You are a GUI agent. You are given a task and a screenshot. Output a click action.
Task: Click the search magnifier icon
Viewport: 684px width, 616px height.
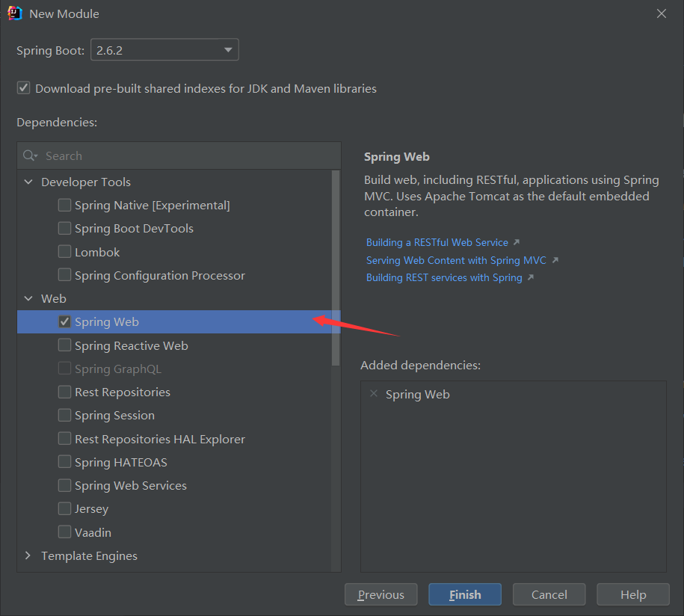click(x=30, y=155)
